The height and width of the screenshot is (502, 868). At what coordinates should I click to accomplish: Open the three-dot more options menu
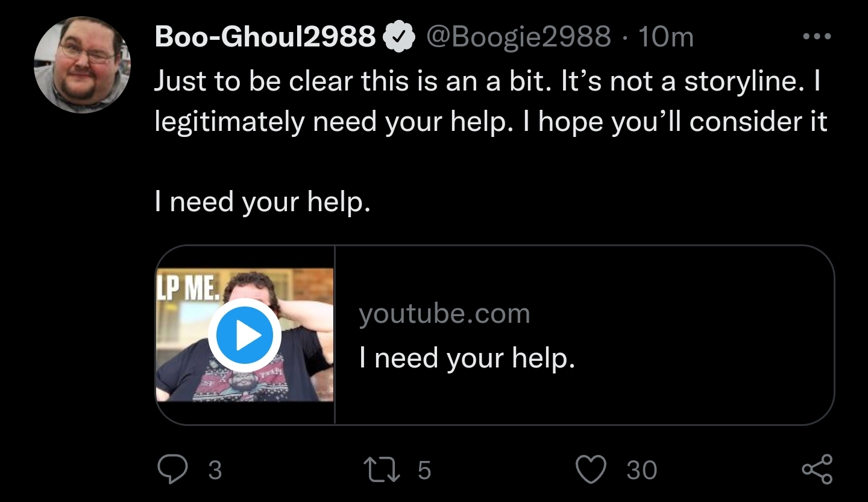(x=817, y=37)
